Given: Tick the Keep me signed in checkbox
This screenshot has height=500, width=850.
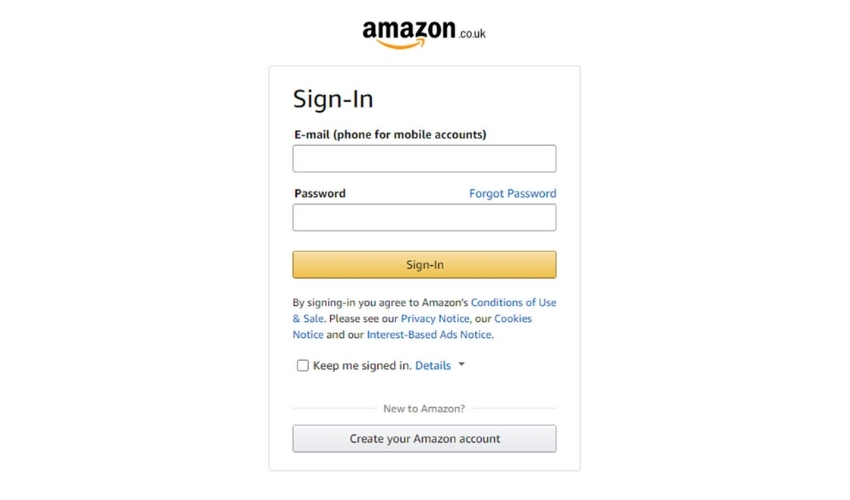Looking at the screenshot, I should click(x=302, y=366).
